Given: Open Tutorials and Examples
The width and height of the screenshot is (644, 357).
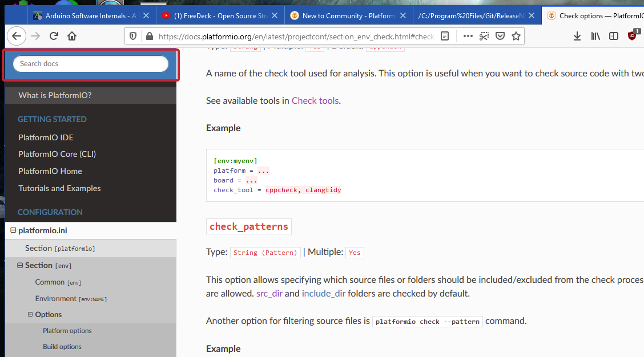Looking at the screenshot, I should tap(59, 188).
